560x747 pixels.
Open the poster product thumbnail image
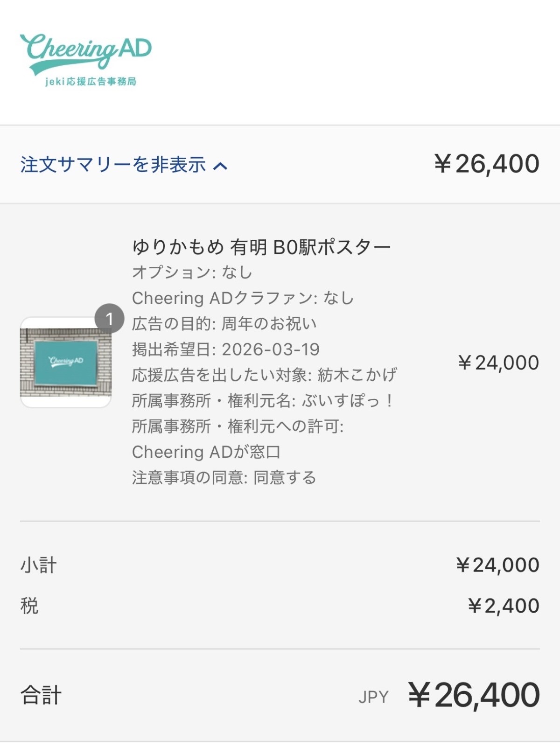[x=66, y=362]
